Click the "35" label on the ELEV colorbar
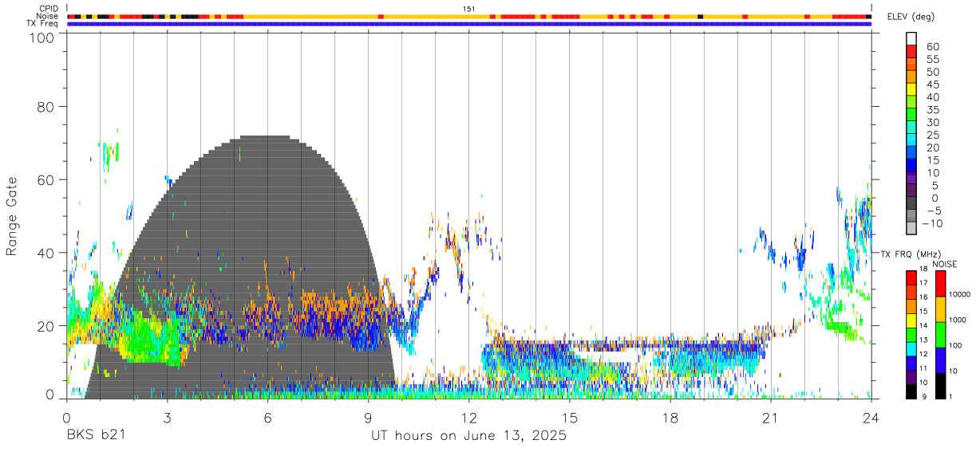980x452 pixels. pyautogui.click(x=932, y=110)
